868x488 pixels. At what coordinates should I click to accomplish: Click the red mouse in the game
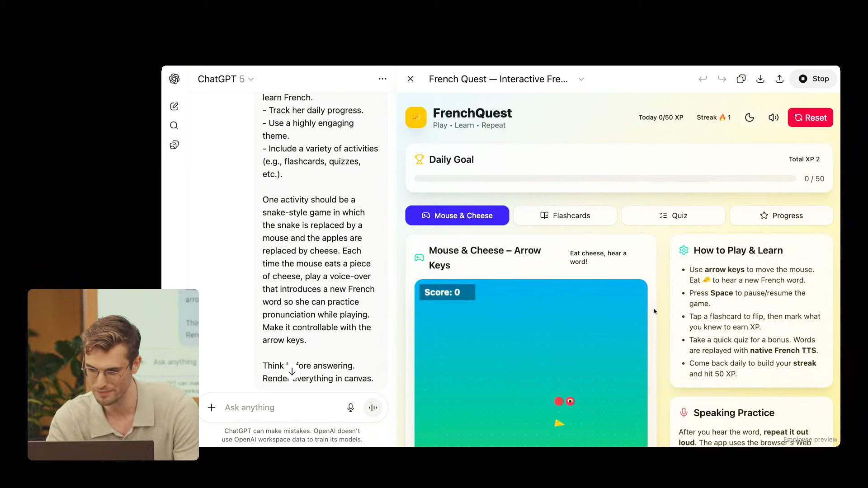click(565, 401)
